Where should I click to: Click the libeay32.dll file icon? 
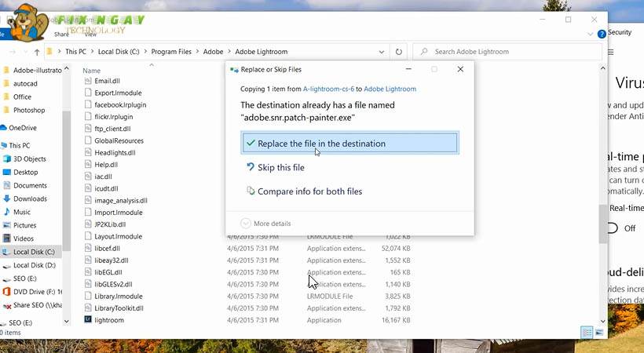87,260
